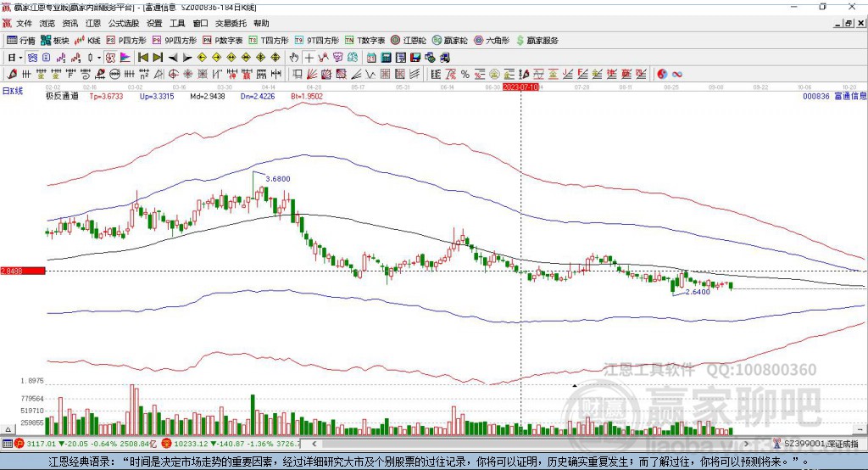This screenshot has height=470, width=868.
Task: Jump to first bar icon
Action: click(x=142, y=58)
